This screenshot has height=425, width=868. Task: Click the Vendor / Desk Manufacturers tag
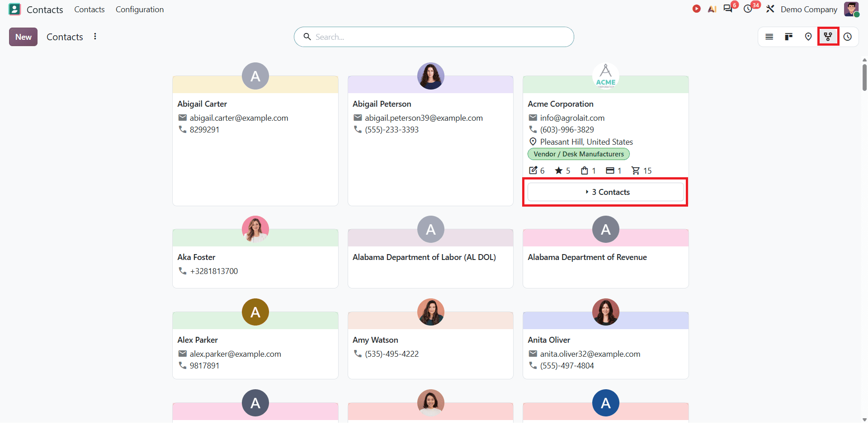[579, 154]
